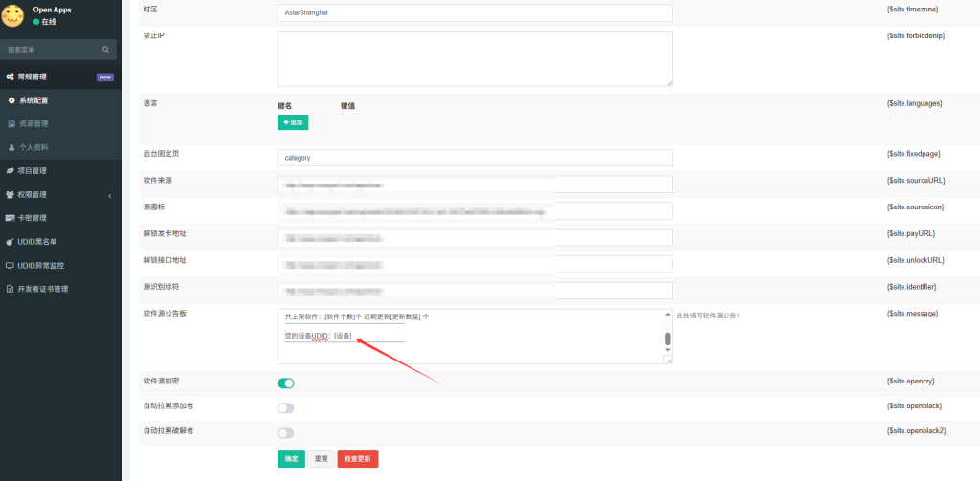Click the 软件来源 input field
This screenshot has height=481, width=980.
pyautogui.click(x=475, y=185)
